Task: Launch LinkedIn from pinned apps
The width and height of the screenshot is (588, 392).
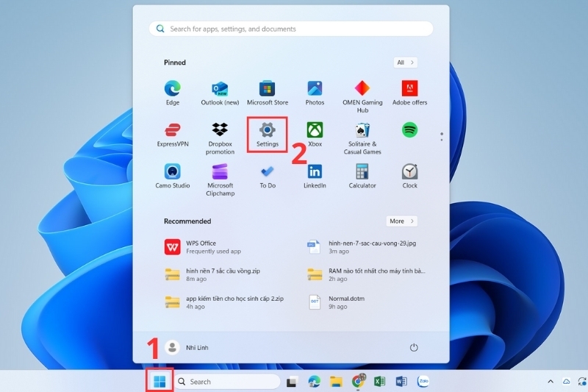Action: 315,176
